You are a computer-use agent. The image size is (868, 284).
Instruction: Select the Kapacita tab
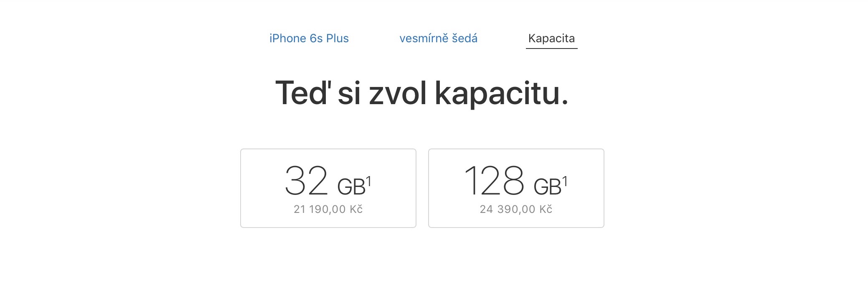[551, 38]
